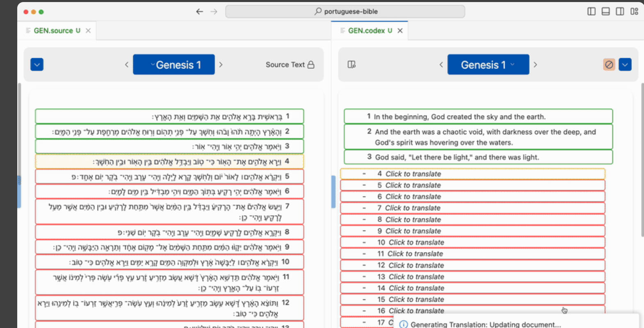This screenshot has width=644, height=328.
Task: Go back with the navigation arrow
Action: [x=199, y=11]
